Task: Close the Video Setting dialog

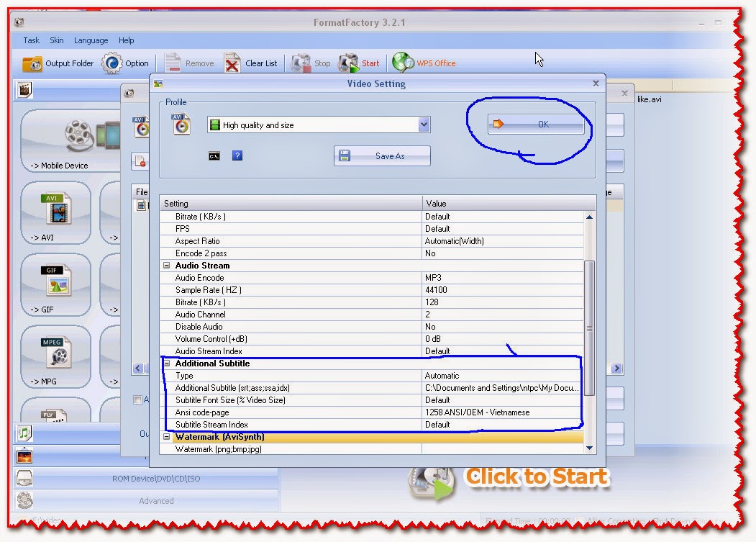Action: [x=596, y=83]
